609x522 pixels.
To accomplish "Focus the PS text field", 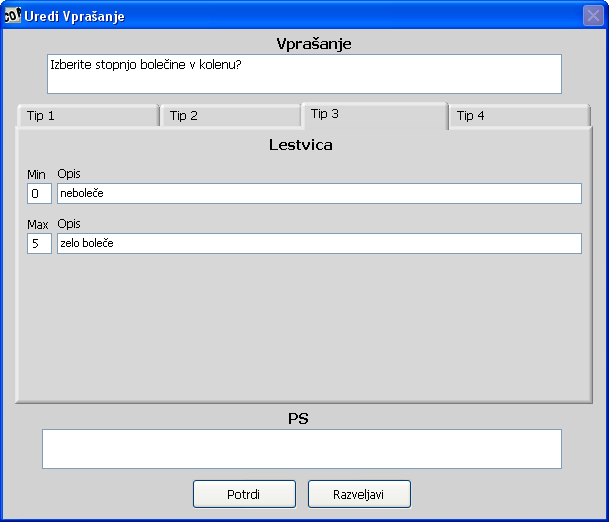I will [x=302, y=449].
